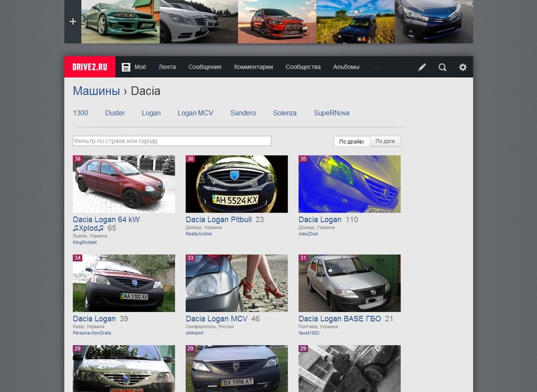Open user ol4iksimf profile
537x392 pixels.
[x=194, y=333]
